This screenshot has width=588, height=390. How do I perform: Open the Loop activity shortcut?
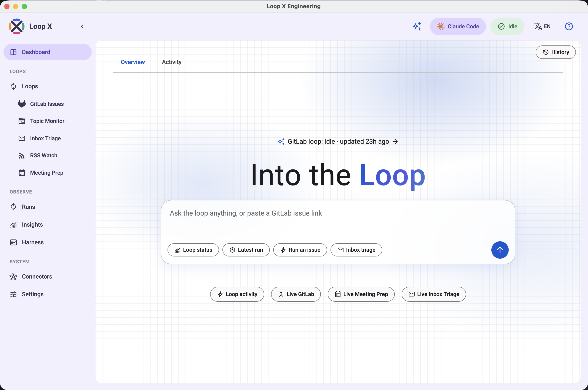point(237,294)
